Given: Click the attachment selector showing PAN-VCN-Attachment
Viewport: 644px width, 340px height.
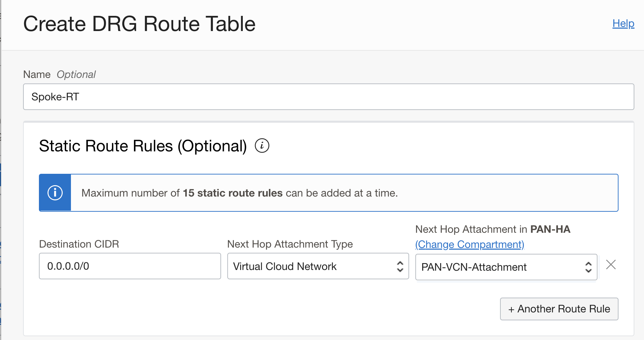Looking at the screenshot, I should [506, 267].
